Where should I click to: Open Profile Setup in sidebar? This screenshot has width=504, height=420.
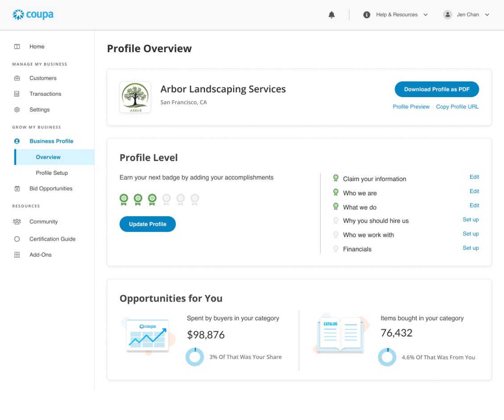click(52, 173)
